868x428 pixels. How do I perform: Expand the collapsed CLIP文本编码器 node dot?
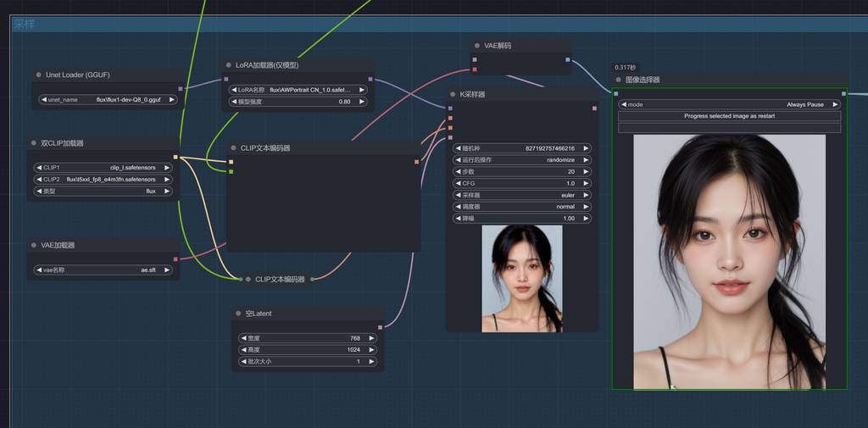coord(248,279)
